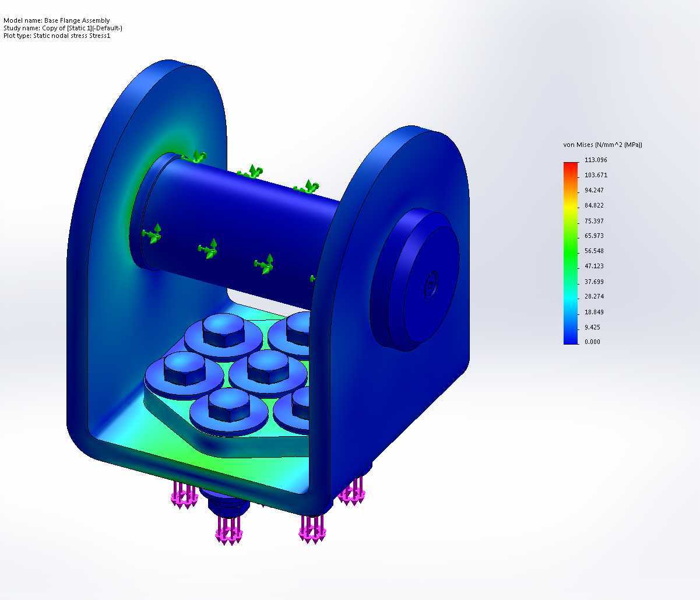The image size is (700, 600).
Task: Click the 'Model name: Base Flange Assembly' text
Action: point(57,20)
